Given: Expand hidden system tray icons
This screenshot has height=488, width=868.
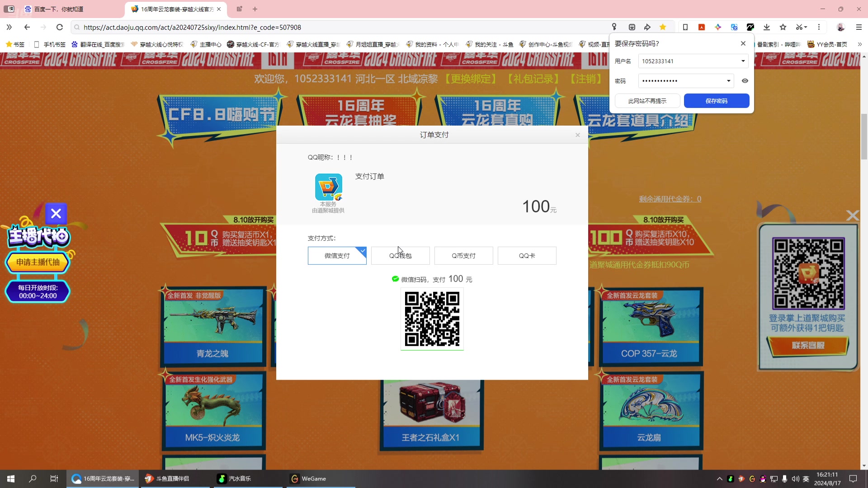Looking at the screenshot, I should [719, 479].
